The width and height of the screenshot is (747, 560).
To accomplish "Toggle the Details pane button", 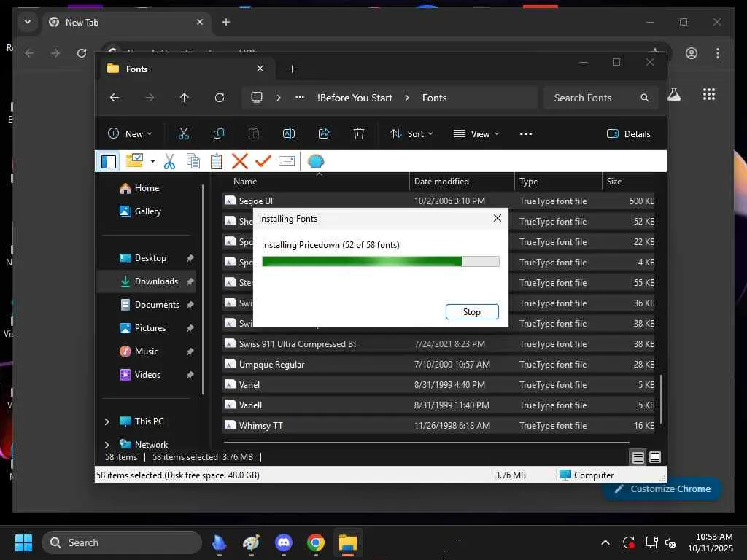I will coord(628,133).
